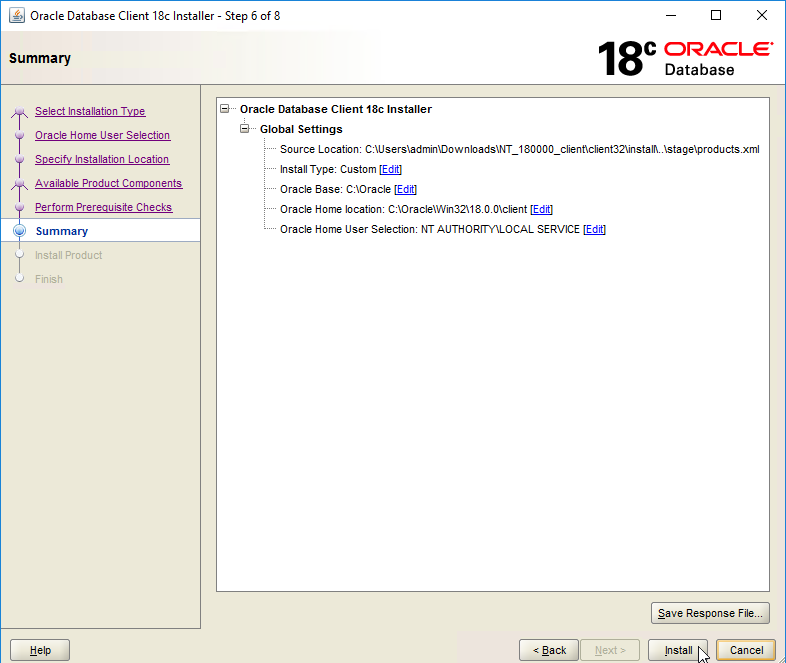Screen dimensions: 786x663
Task: Click the Global Settings label
Action: [301, 129]
